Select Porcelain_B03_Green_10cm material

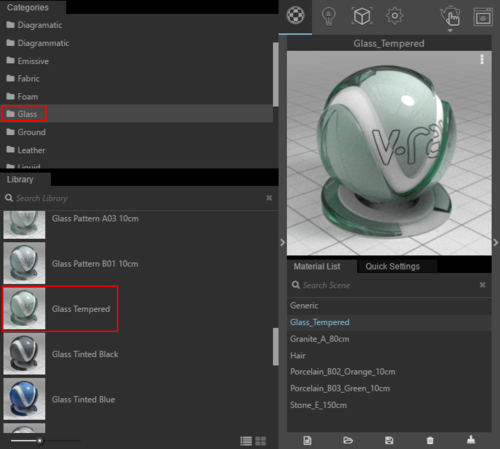click(389, 388)
